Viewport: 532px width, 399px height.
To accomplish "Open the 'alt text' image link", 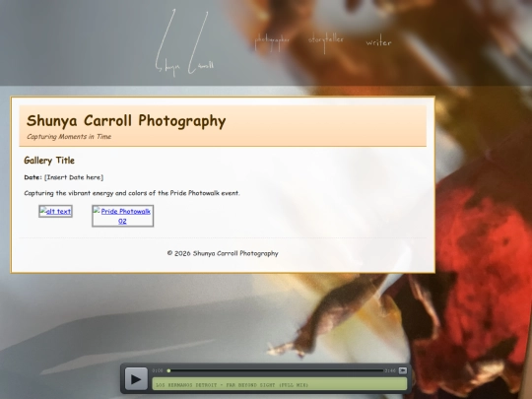I will pyautogui.click(x=55, y=212).
